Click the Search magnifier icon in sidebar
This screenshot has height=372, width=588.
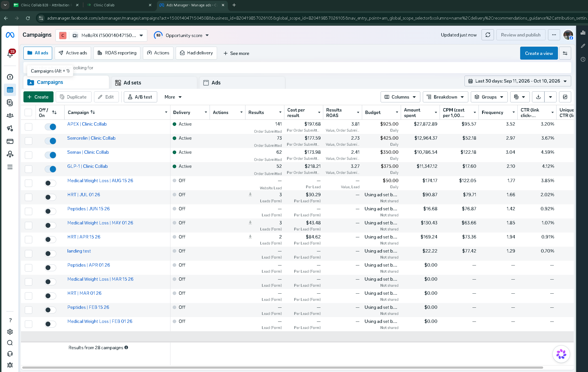(10, 343)
